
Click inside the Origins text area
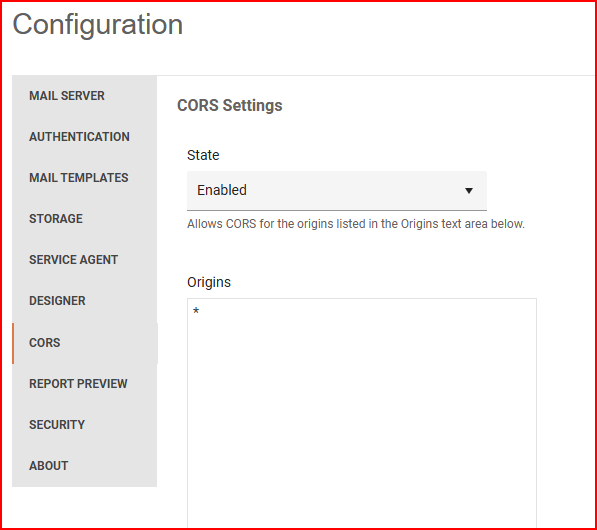tap(362, 413)
